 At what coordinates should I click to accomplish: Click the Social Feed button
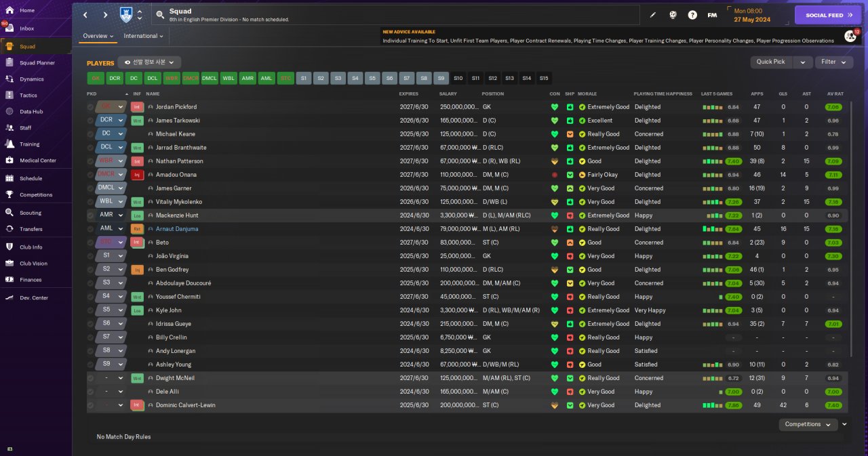point(827,15)
